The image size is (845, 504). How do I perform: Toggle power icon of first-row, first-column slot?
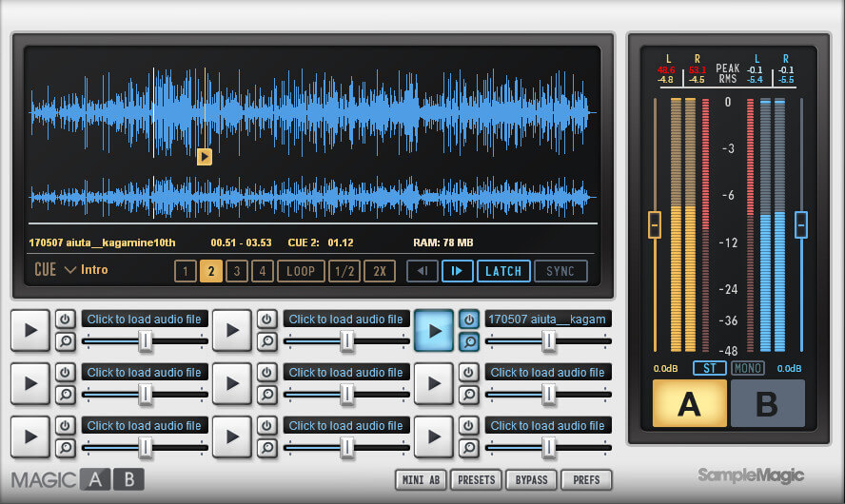point(66,320)
